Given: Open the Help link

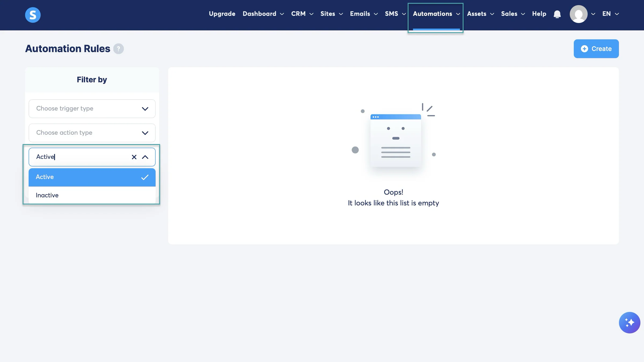Looking at the screenshot, I should 539,14.
